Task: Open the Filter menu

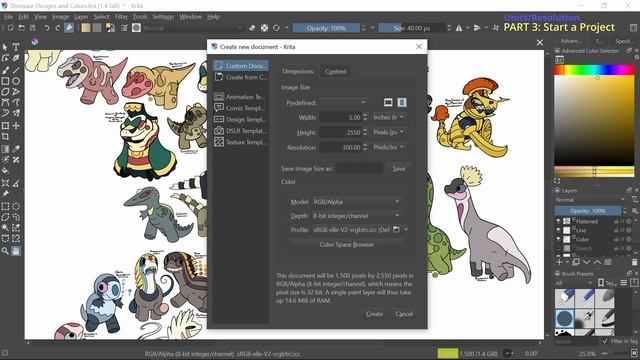Action: tap(121, 17)
